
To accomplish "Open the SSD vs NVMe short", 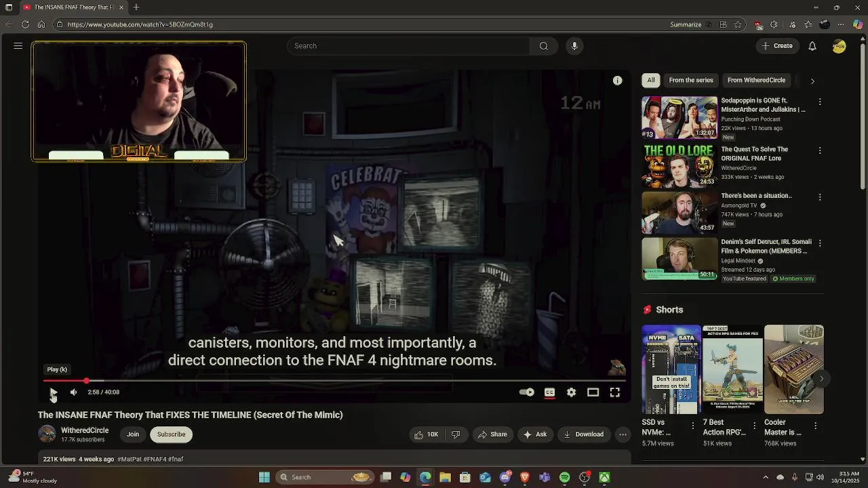I will click(x=671, y=369).
